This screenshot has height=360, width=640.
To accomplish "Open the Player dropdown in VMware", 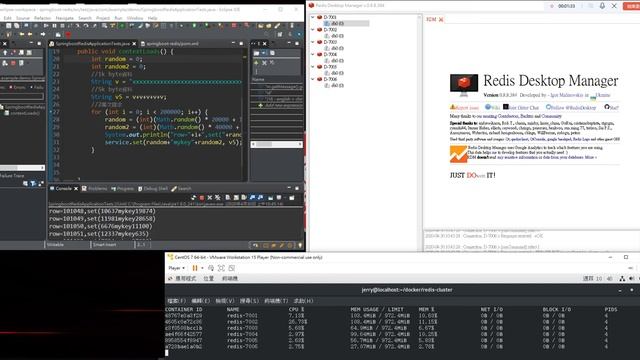I will [176, 268].
